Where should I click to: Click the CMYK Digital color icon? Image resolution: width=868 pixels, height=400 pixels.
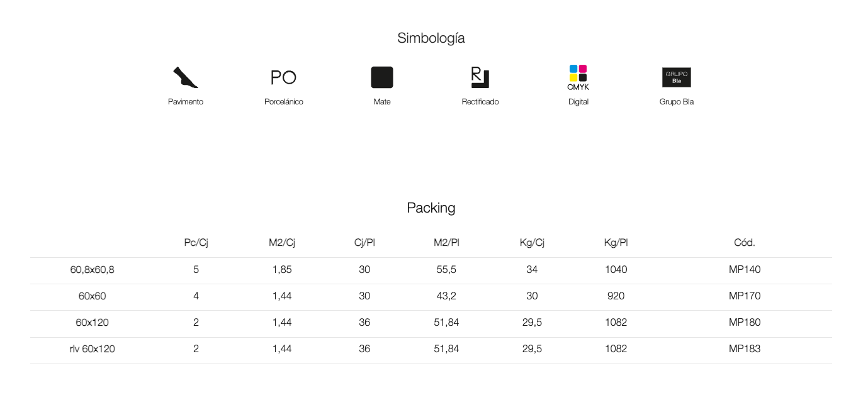click(578, 77)
